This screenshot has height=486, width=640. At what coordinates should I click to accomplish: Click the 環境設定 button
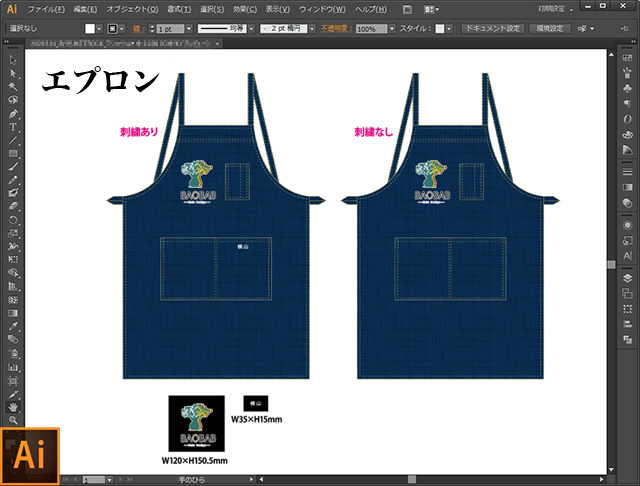[552, 29]
